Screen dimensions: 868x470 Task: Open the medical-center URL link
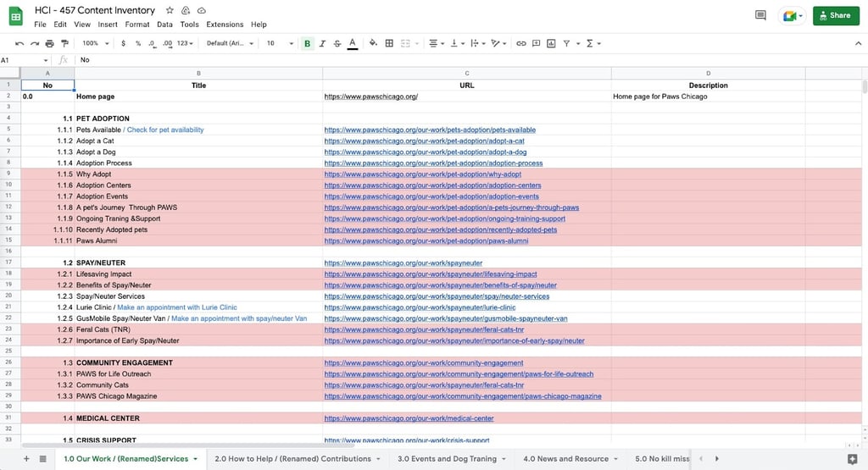(x=409, y=418)
